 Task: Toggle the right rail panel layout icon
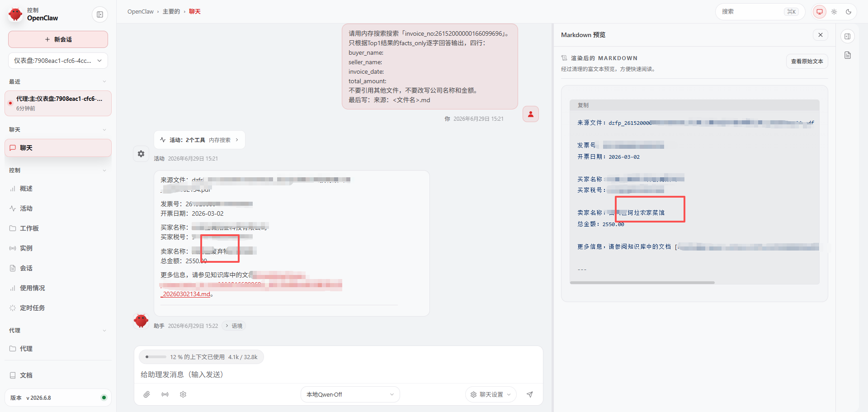tap(848, 36)
